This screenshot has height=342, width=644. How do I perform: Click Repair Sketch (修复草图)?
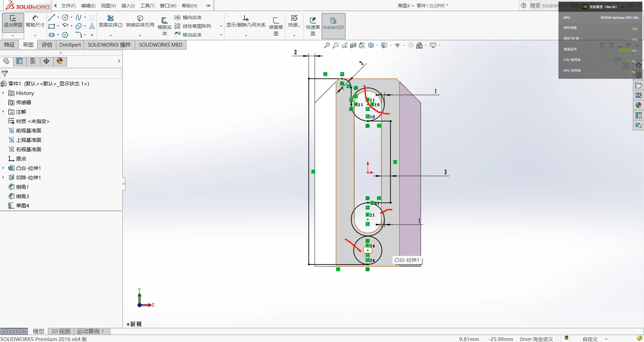[x=276, y=26]
